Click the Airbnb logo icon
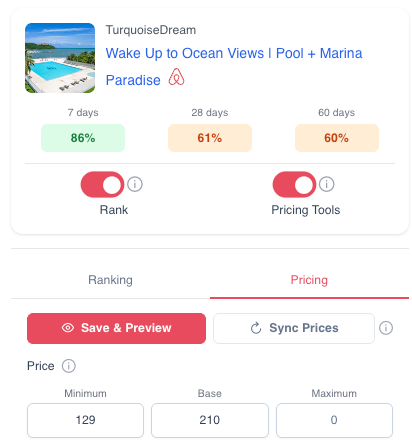This screenshot has width=412, height=446. tap(176, 77)
